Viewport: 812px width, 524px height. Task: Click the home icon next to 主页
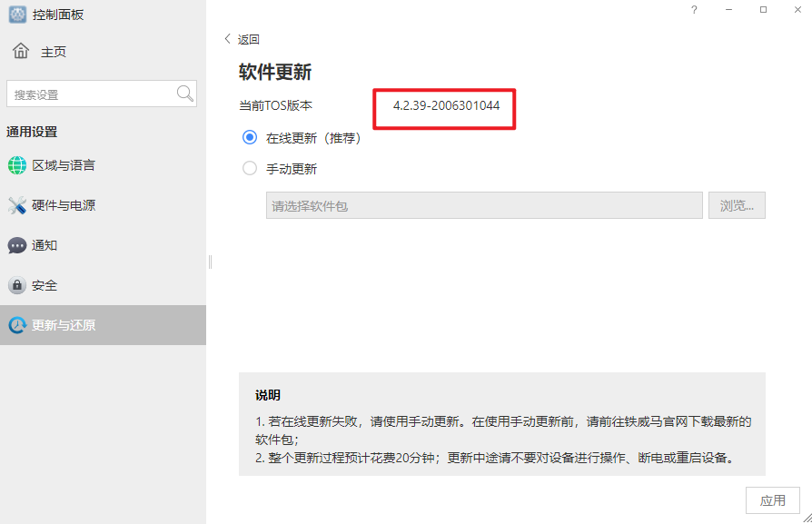click(21, 51)
